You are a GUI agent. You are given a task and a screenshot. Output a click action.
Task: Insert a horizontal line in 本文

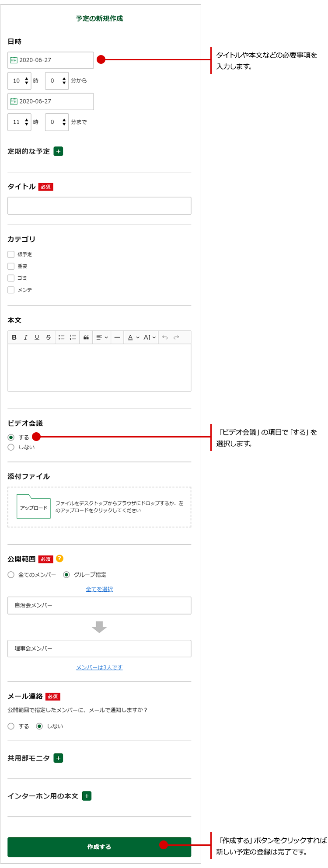click(x=117, y=337)
